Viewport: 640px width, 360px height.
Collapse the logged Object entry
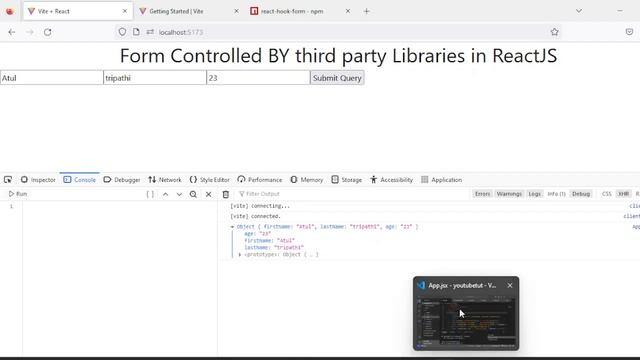click(x=232, y=227)
